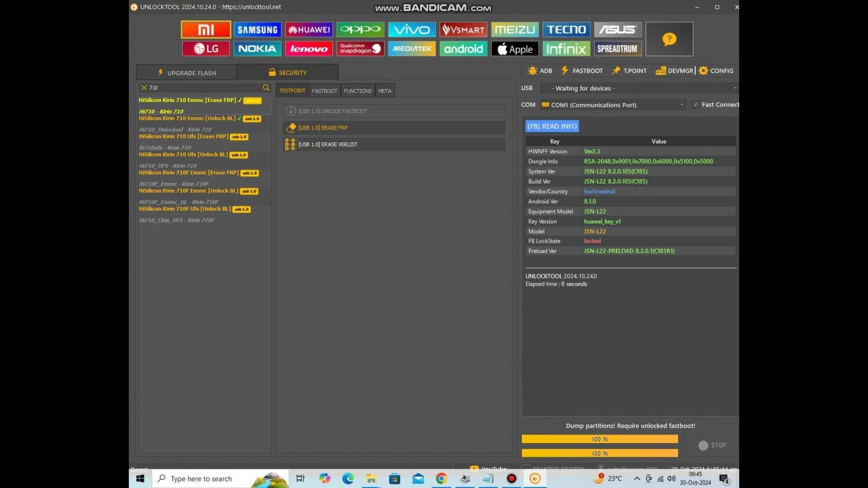This screenshot has height=488, width=868.
Task: Click the Bandicam record icon in taskbar
Action: click(x=512, y=479)
